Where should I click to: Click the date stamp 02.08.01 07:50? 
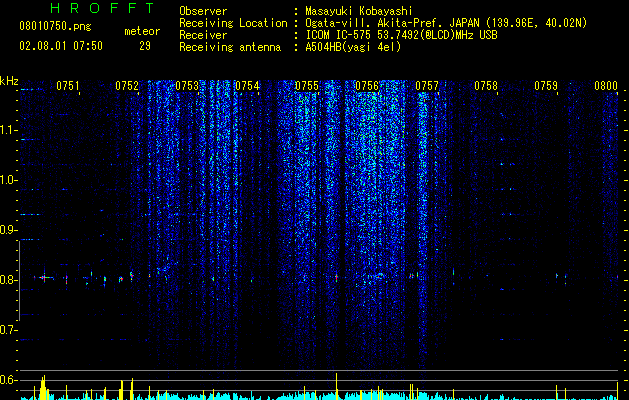click(61, 46)
